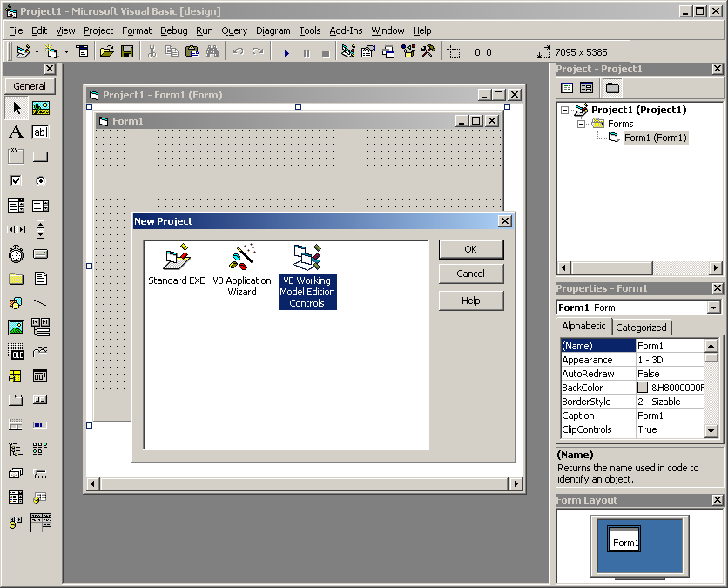The image size is (728, 588).
Task: Click Cancel in the New Project dialog
Action: (471, 274)
